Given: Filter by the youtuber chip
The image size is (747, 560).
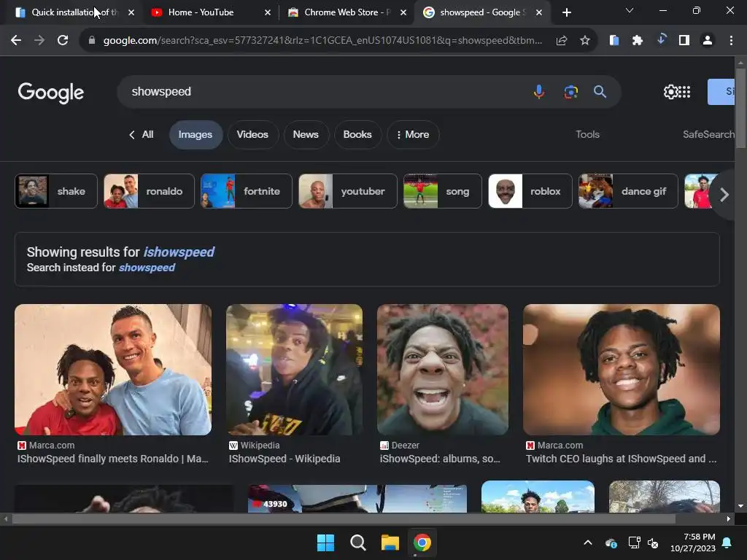Looking at the screenshot, I should (x=348, y=191).
